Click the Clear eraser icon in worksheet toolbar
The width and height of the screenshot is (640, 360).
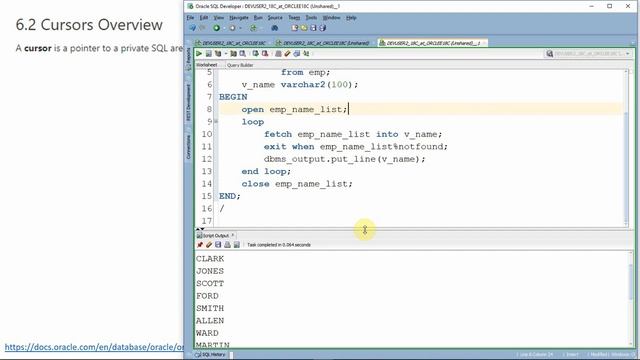pos(287,53)
